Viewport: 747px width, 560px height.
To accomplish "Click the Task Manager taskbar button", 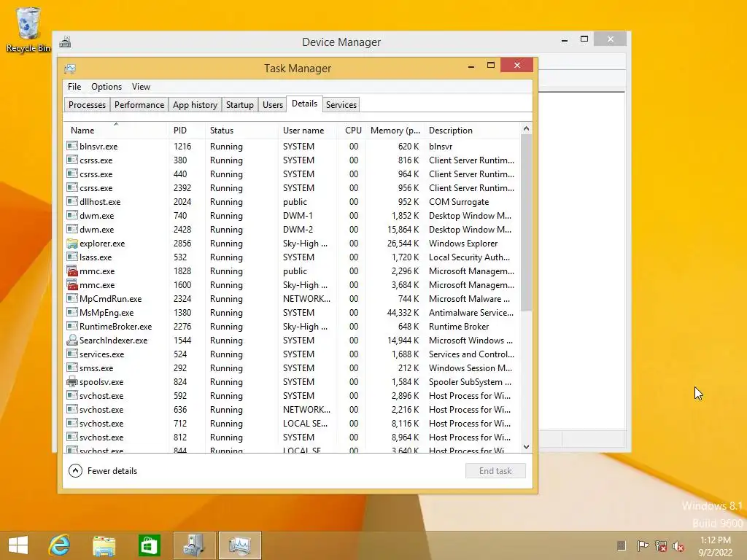I will pyautogui.click(x=239, y=545).
